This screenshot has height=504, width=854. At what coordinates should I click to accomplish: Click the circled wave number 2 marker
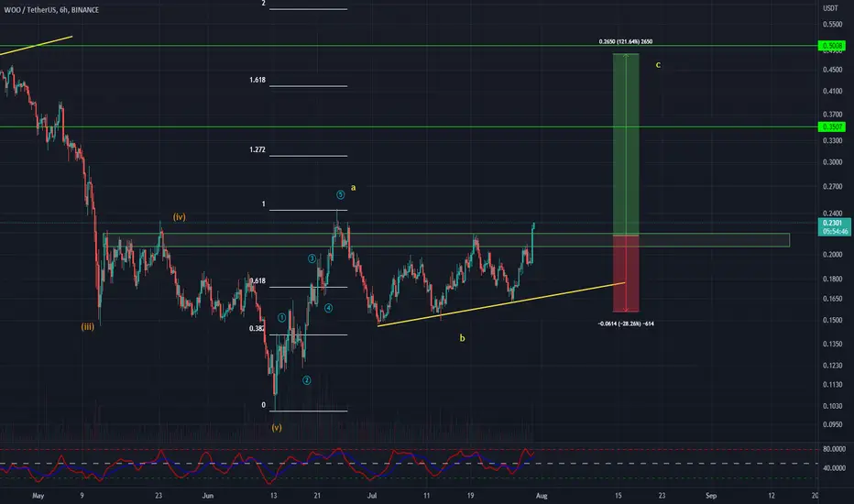[x=307, y=379]
